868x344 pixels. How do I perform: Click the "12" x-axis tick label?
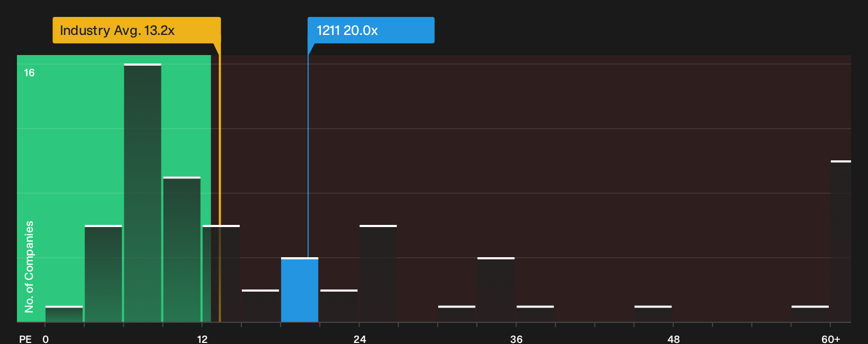click(202, 339)
